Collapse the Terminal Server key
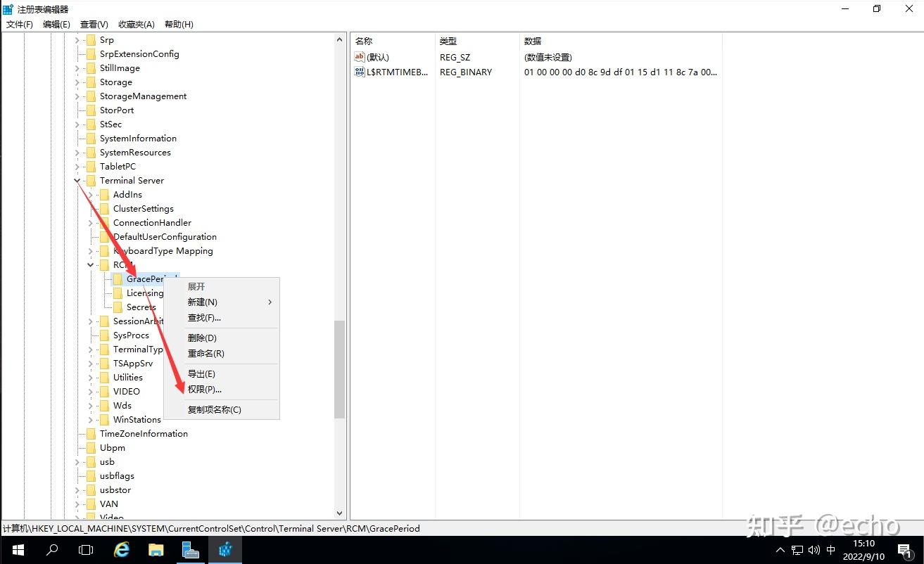 [77, 180]
